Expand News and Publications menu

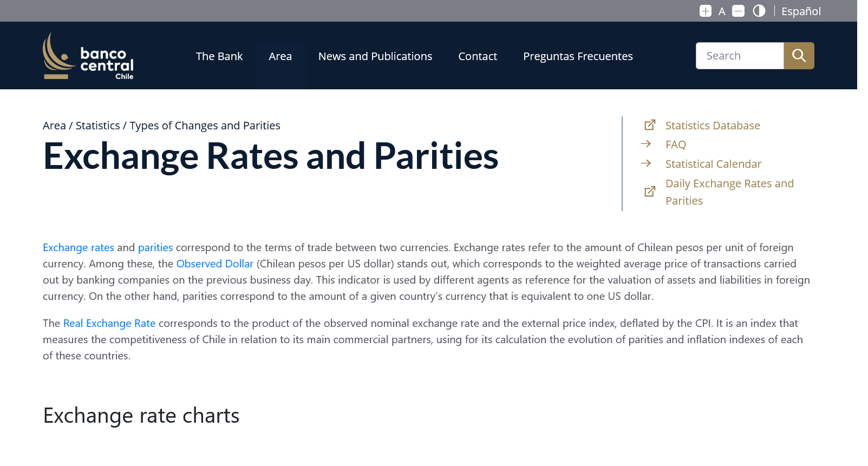pos(375,56)
